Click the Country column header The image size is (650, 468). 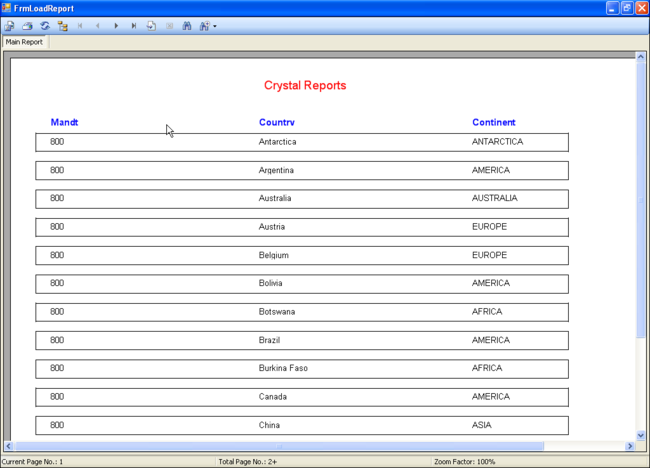pos(276,122)
